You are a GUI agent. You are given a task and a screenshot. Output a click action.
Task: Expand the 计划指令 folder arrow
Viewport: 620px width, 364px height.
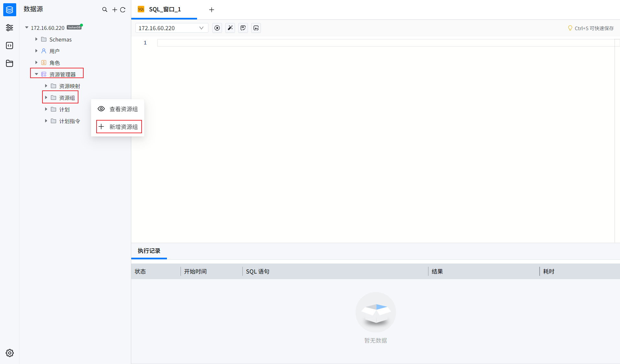tap(46, 121)
